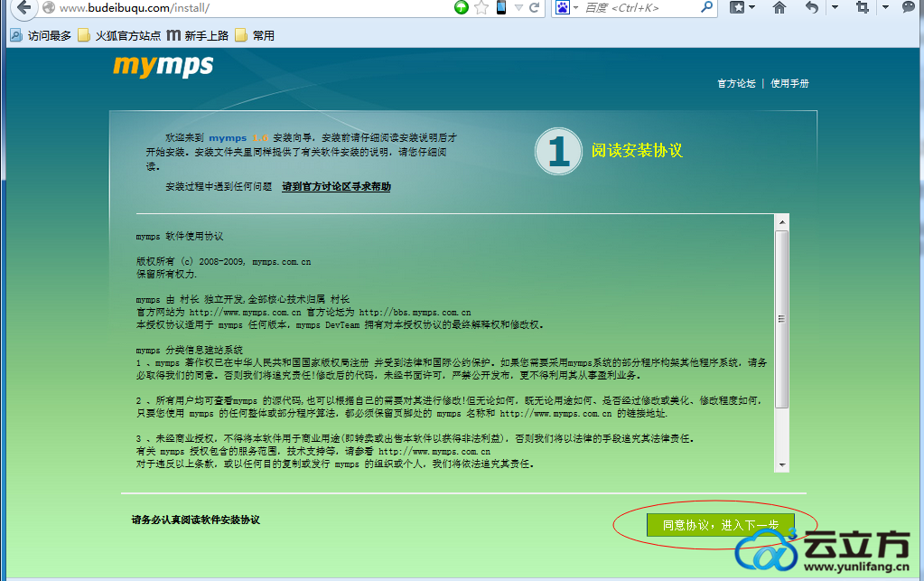The height and width of the screenshot is (581, 924).
Task: Click the address bar URL www.budeibuqu.com/install/
Action: (135, 8)
